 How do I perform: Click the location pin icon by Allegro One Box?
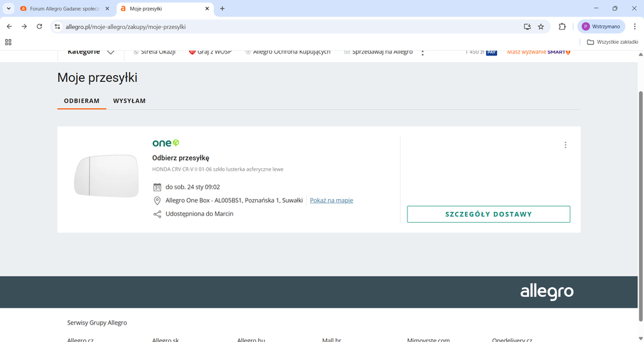(x=157, y=200)
